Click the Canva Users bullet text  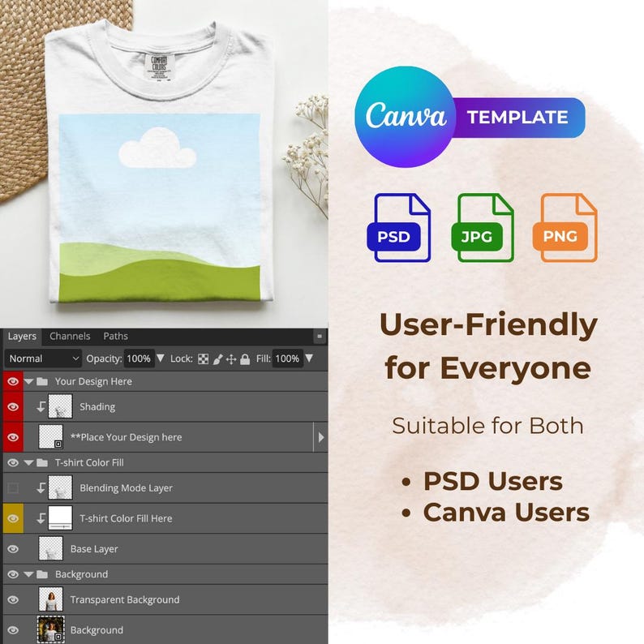506,512
